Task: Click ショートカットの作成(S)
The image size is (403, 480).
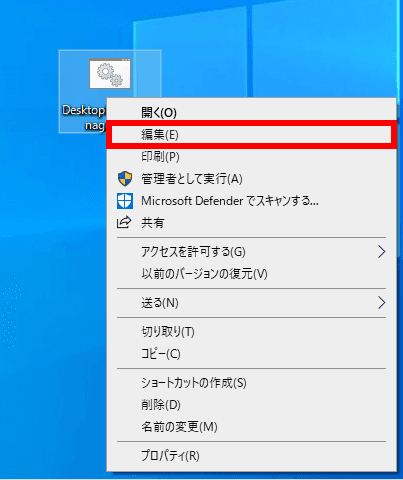Action: pyautogui.click(x=251, y=383)
